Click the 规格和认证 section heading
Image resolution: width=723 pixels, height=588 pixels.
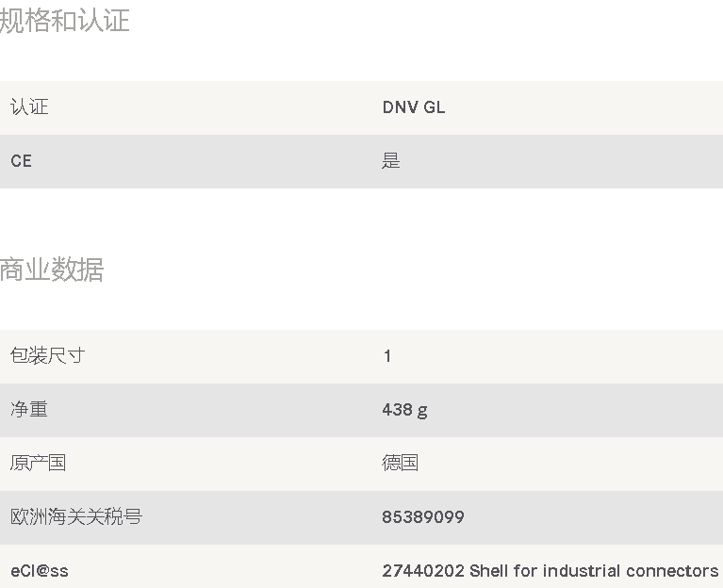[x=64, y=21]
